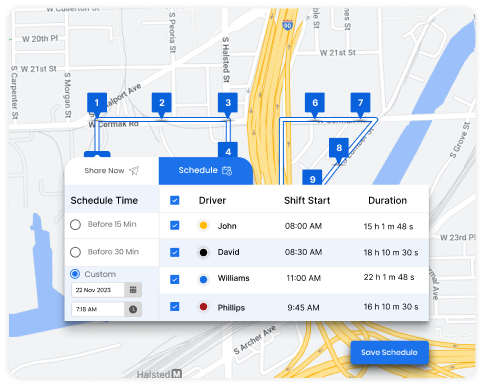Click John's yellow color dot

203,226
